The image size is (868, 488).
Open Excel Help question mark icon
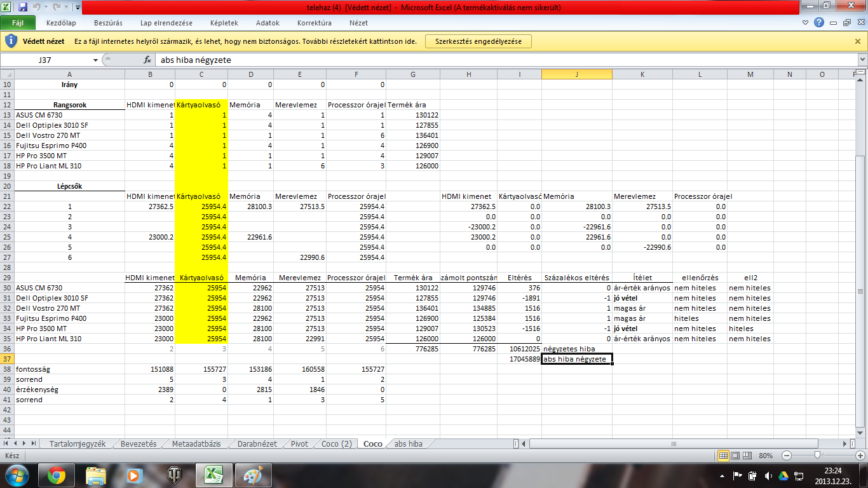click(819, 22)
